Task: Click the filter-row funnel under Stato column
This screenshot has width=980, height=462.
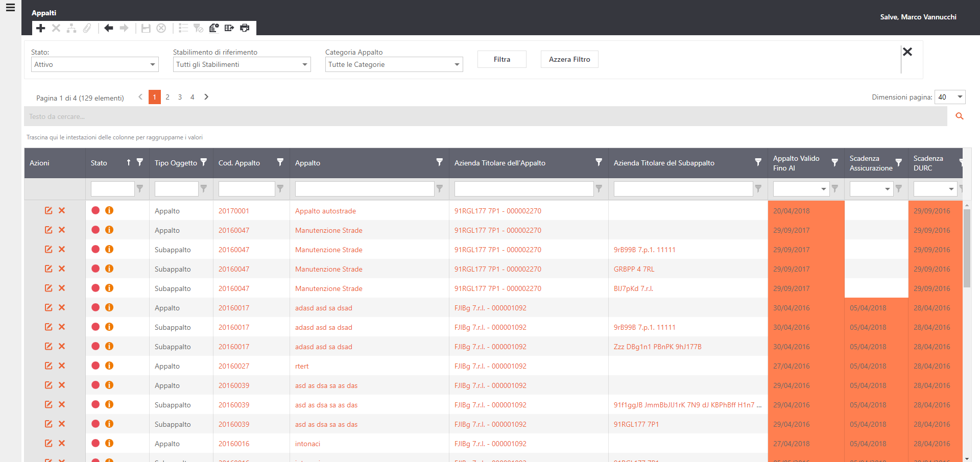Action: point(139,189)
